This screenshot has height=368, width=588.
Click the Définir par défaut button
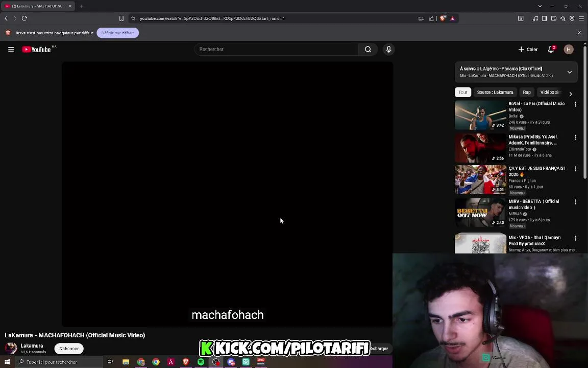point(117,33)
